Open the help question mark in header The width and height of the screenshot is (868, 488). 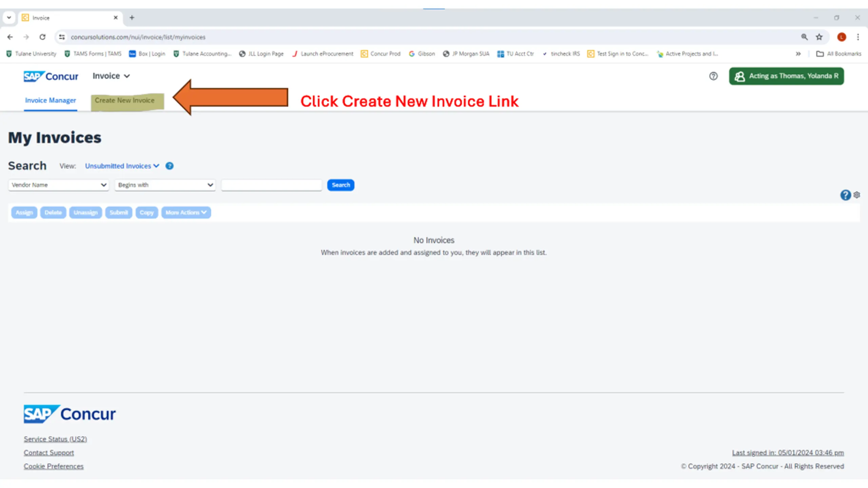pos(713,76)
